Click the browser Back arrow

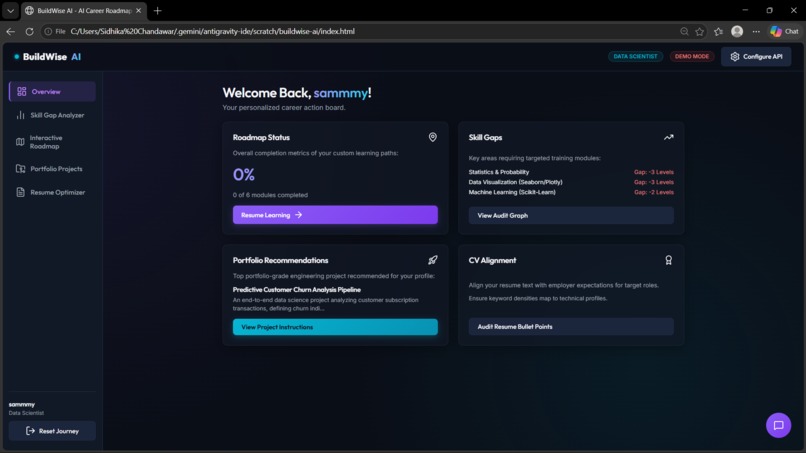pos(11,31)
